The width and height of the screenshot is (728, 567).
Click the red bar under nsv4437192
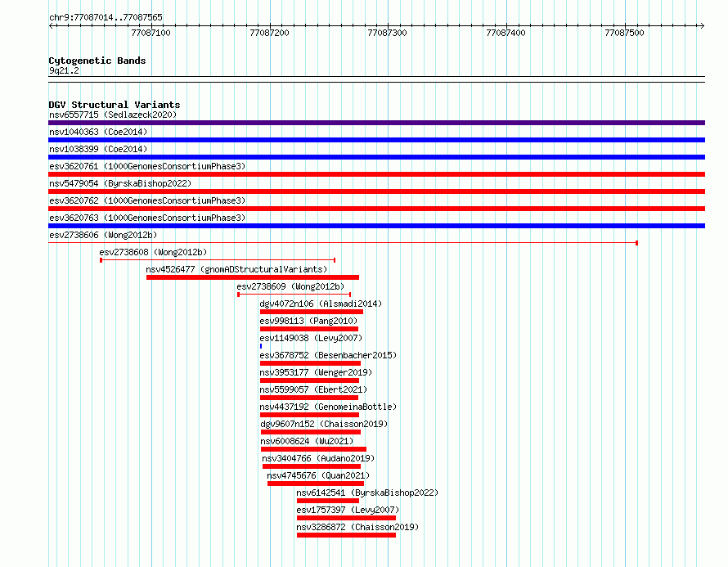pyautogui.click(x=310, y=415)
